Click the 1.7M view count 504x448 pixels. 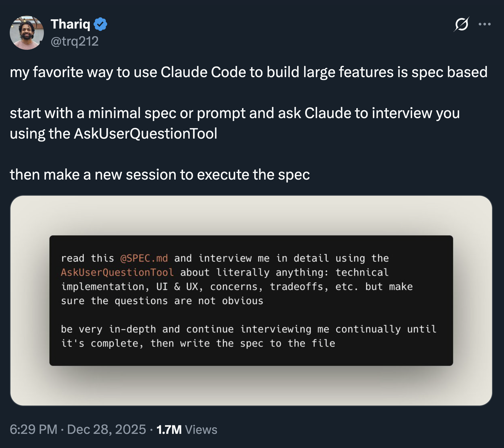(x=169, y=429)
